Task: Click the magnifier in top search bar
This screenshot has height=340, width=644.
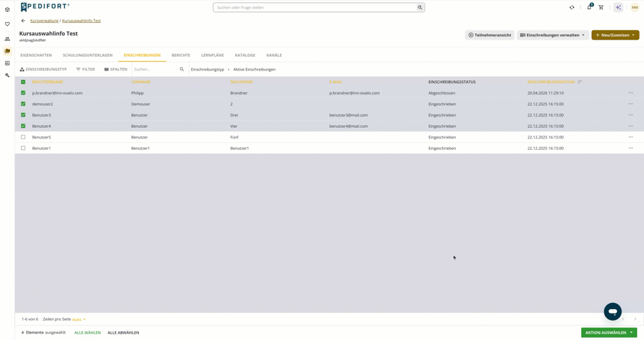Action: (x=419, y=8)
